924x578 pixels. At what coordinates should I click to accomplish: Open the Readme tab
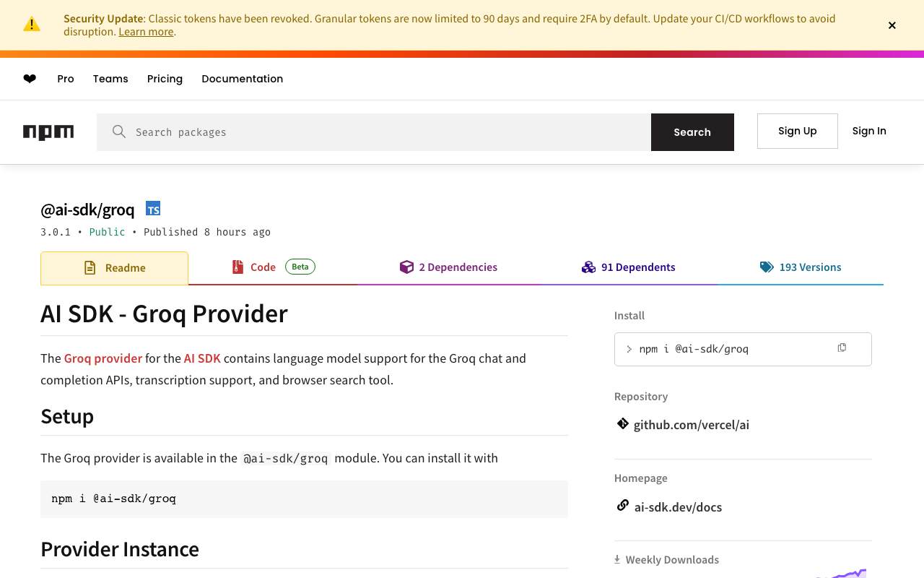tap(115, 268)
